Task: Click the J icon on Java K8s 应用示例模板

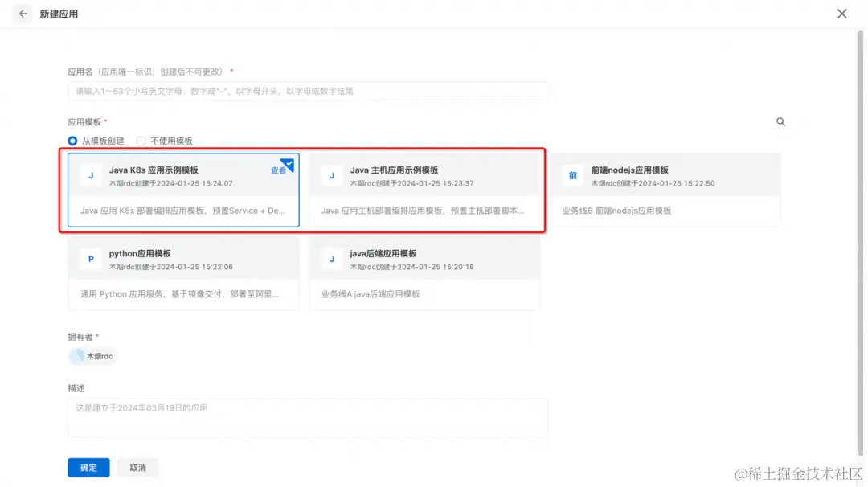Action: (89, 174)
